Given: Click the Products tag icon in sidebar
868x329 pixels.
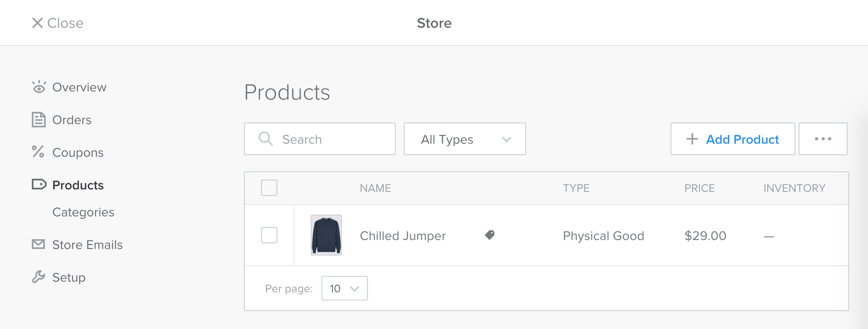Looking at the screenshot, I should (39, 185).
